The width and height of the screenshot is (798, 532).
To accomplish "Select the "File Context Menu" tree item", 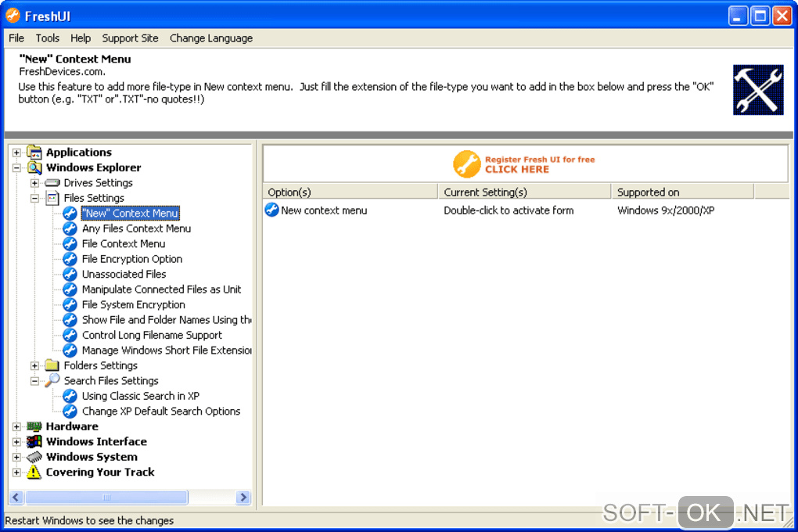I will click(x=123, y=244).
